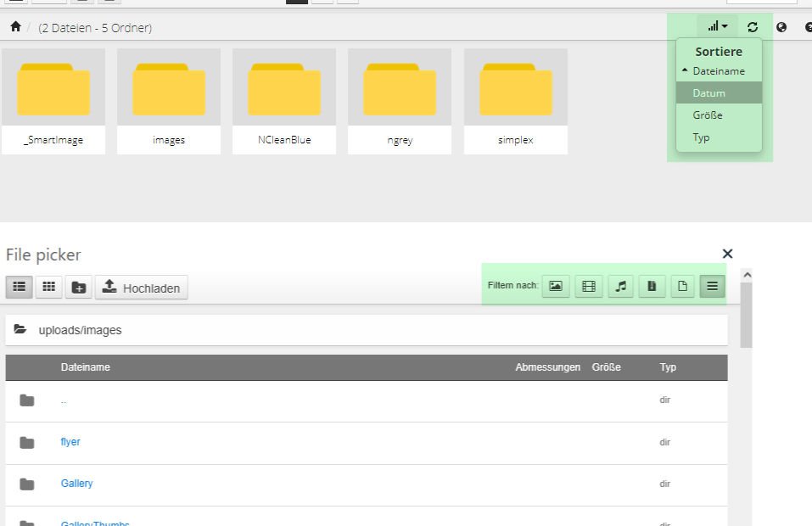Open the flyer folder link

(x=70, y=442)
